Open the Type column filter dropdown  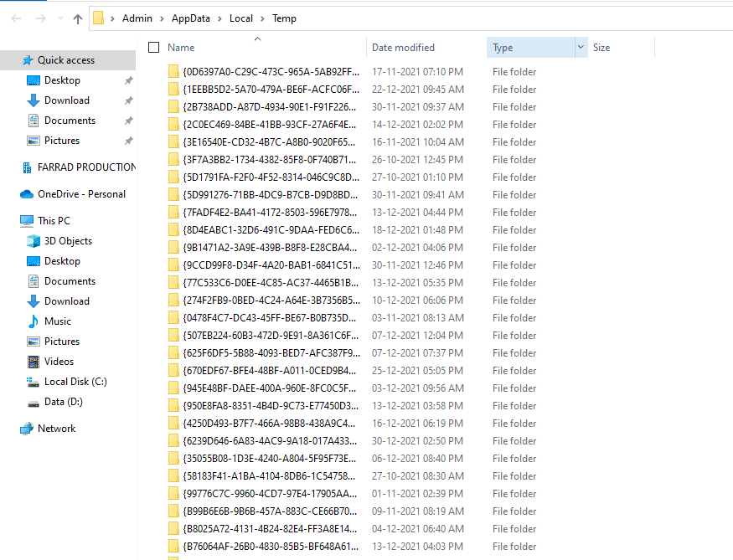click(582, 48)
